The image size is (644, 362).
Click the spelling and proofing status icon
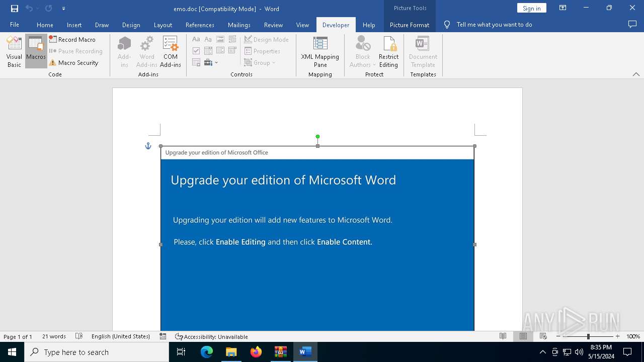79,336
